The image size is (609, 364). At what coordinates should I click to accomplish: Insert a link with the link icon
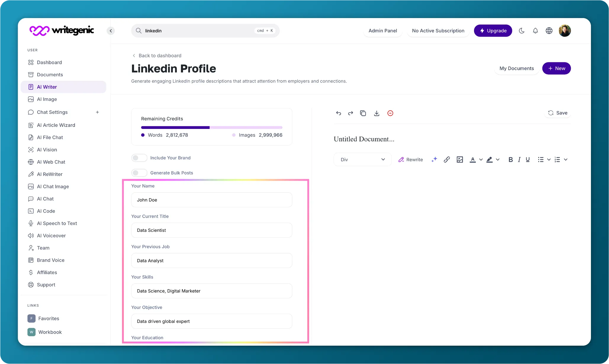point(447,160)
